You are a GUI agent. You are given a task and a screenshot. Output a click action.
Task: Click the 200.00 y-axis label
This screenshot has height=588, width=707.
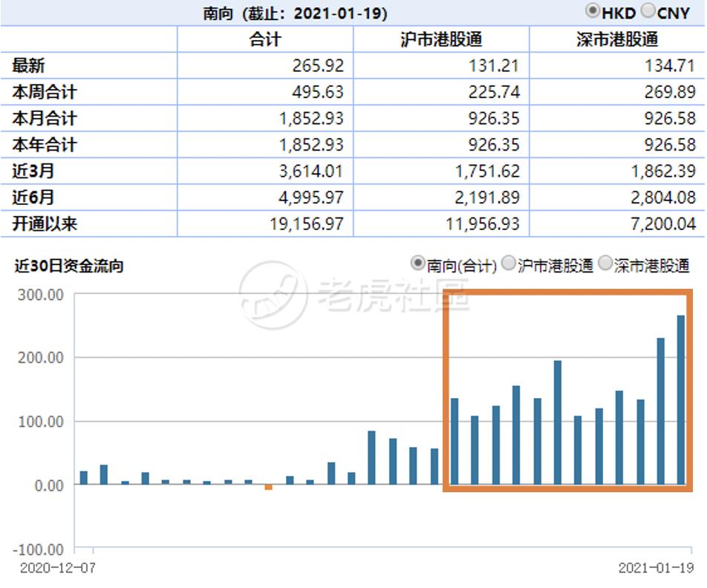[41, 358]
